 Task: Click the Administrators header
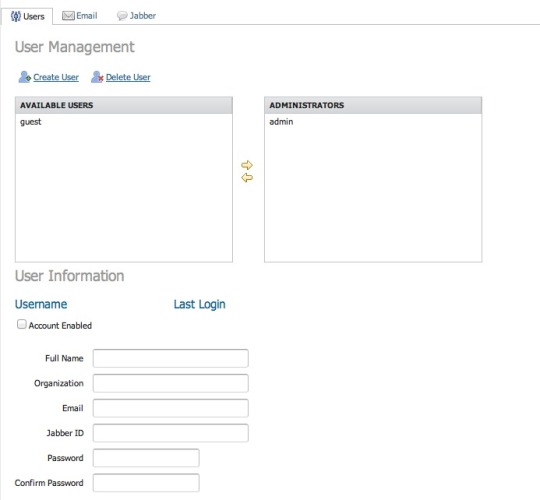373,105
